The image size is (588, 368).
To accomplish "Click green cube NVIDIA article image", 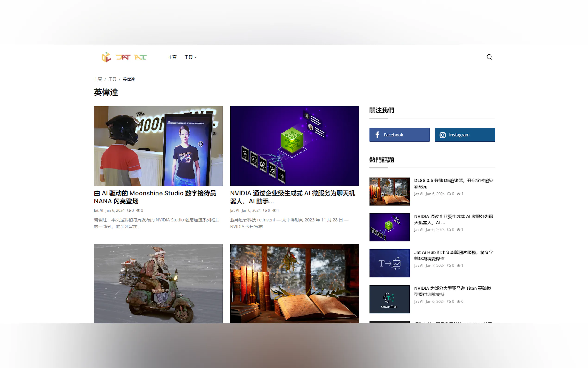I will point(294,146).
